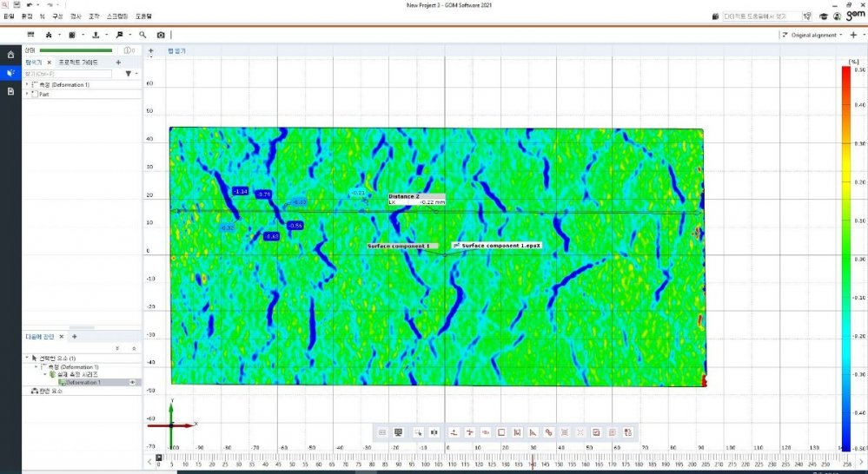Toggle visibility eye of Deformation 1 item
The width and height of the screenshot is (868, 474).
click(132, 382)
